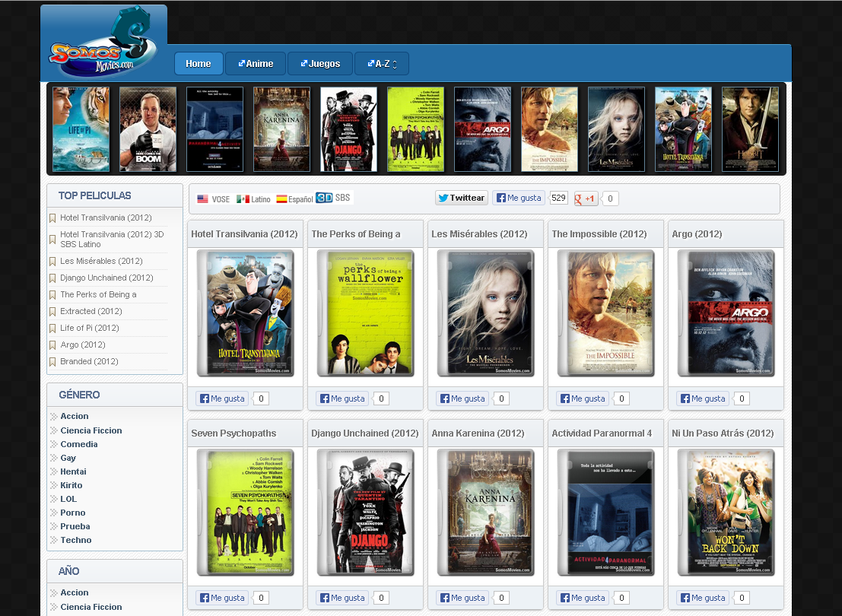
Task: Open Argo (2012) sidebar link
Action: [x=83, y=345]
